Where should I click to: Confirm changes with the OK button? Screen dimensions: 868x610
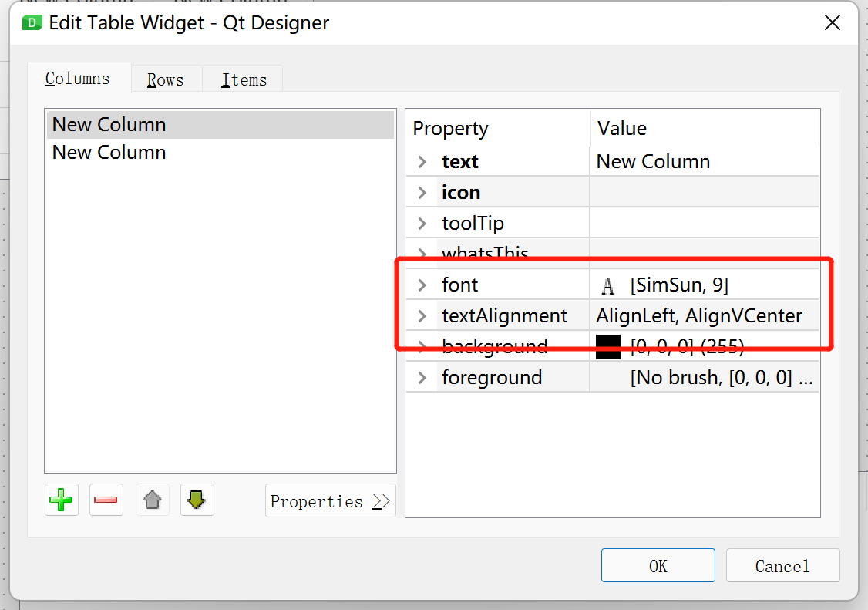tap(658, 565)
